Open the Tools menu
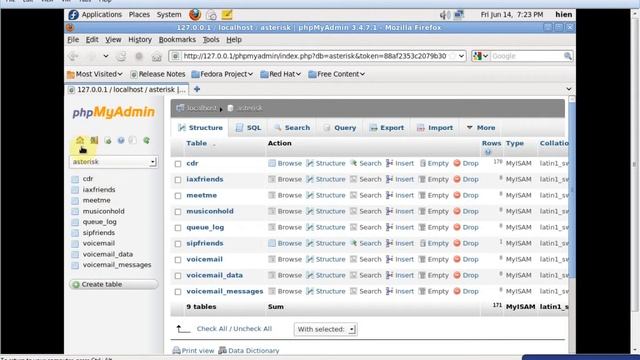640x360 pixels. click(211, 40)
